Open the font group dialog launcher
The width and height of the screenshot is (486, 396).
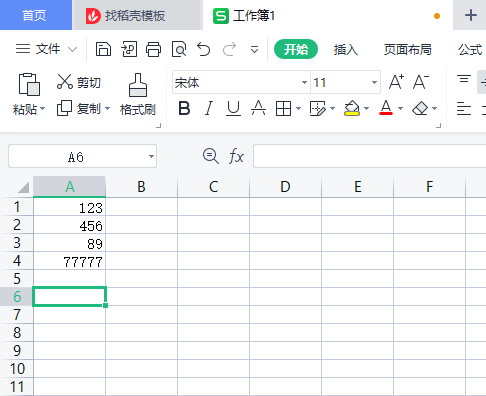439,126
